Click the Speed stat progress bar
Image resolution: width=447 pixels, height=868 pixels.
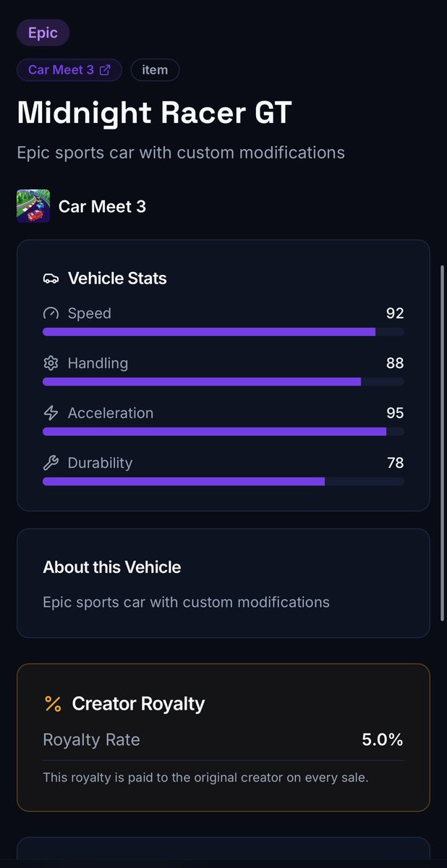point(223,332)
